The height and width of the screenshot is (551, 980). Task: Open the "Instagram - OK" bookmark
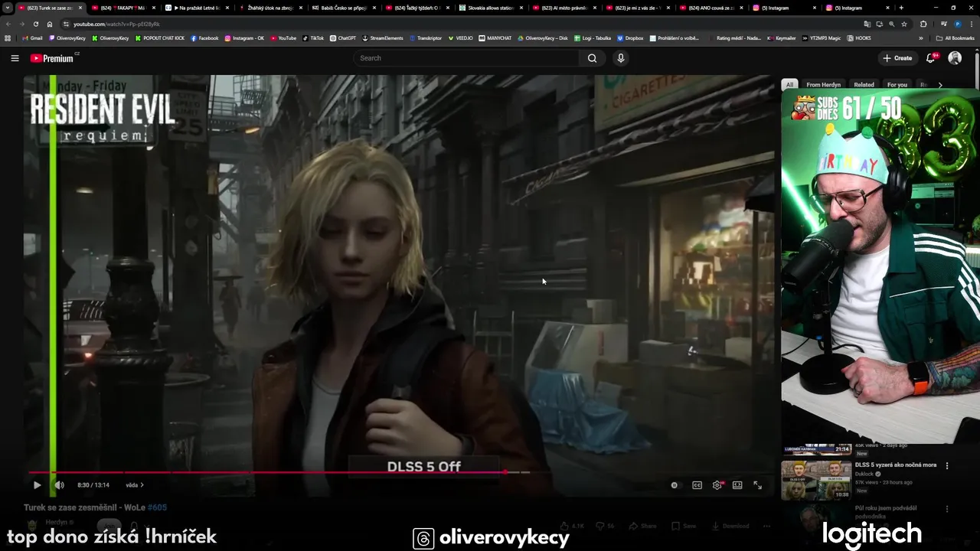coord(244,37)
